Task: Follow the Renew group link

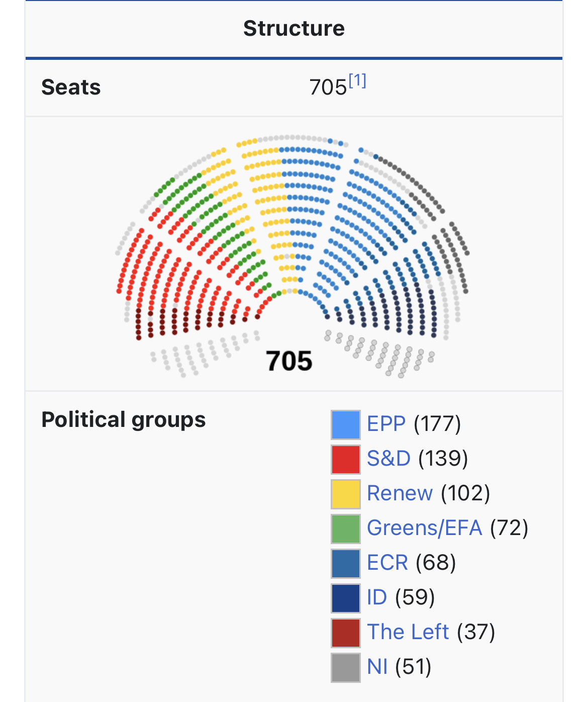Action: point(400,493)
